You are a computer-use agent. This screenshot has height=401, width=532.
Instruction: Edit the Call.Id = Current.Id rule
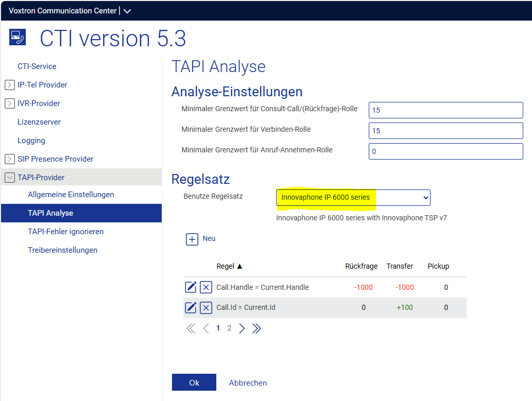[191, 308]
